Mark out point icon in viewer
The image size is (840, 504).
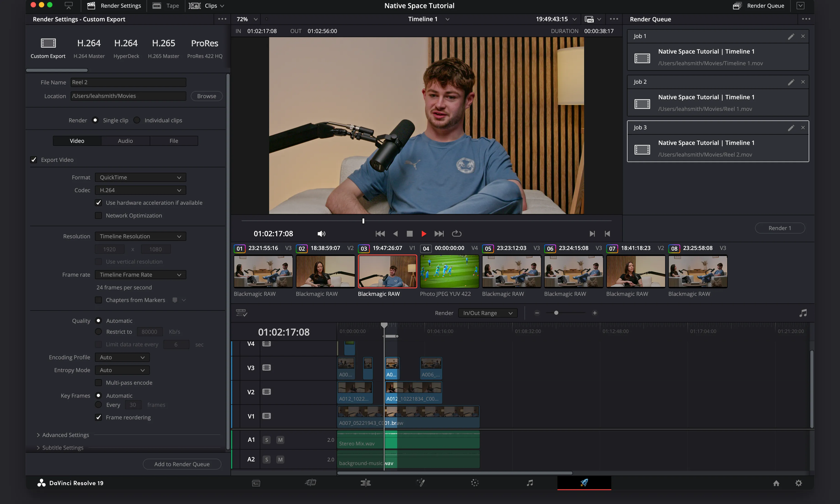click(607, 234)
